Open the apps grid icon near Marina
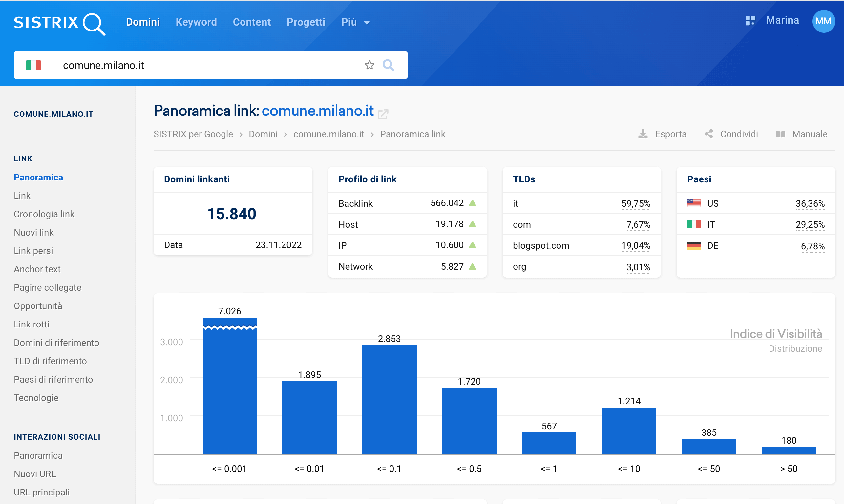 pos(750,21)
